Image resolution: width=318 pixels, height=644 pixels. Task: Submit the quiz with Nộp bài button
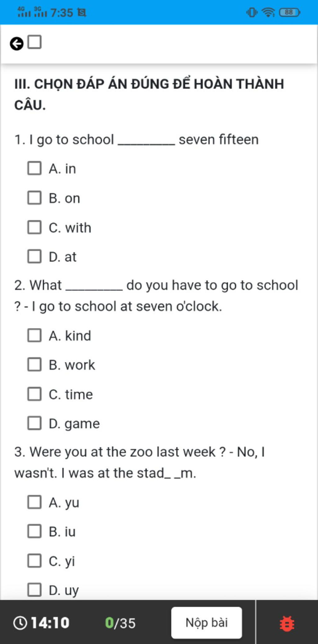(207, 623)
